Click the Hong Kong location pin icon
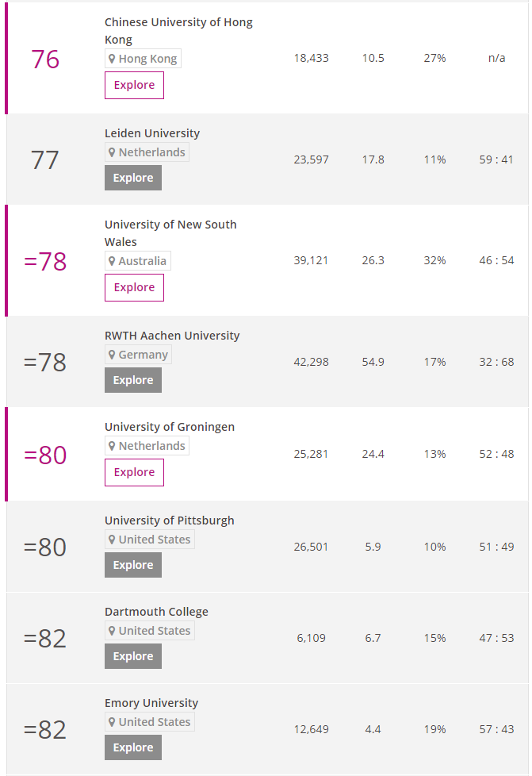 112,59
